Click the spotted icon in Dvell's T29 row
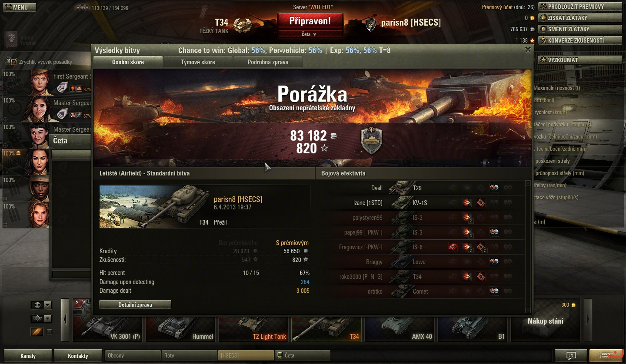This screenshot has width=626, height=364. coord(494,188)
